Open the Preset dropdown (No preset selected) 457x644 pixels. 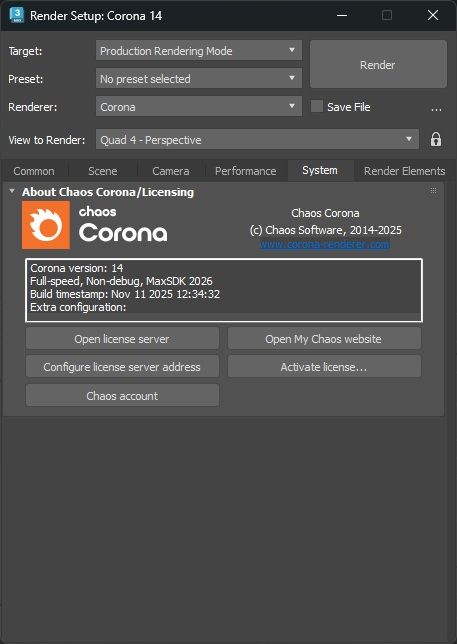tap(199, 78)
